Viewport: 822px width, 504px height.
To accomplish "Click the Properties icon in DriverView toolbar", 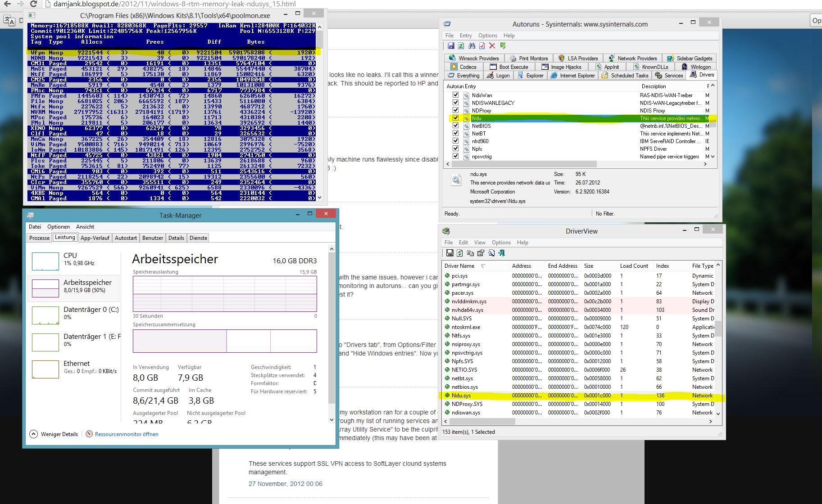I will 481,253.
